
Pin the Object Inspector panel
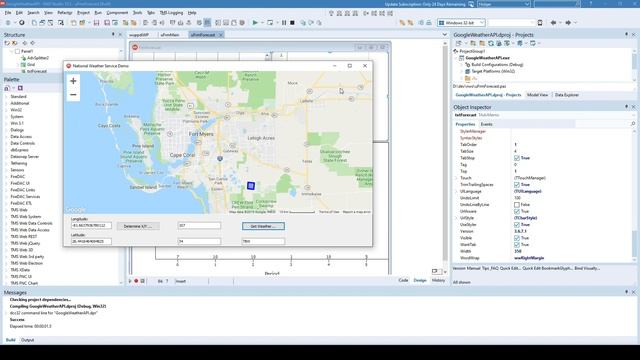627,107
